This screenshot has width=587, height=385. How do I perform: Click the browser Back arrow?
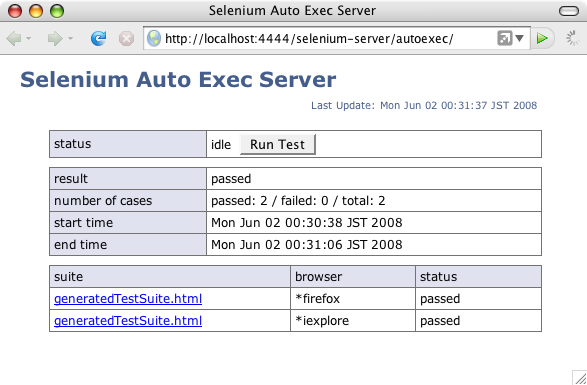coord(14,38)
